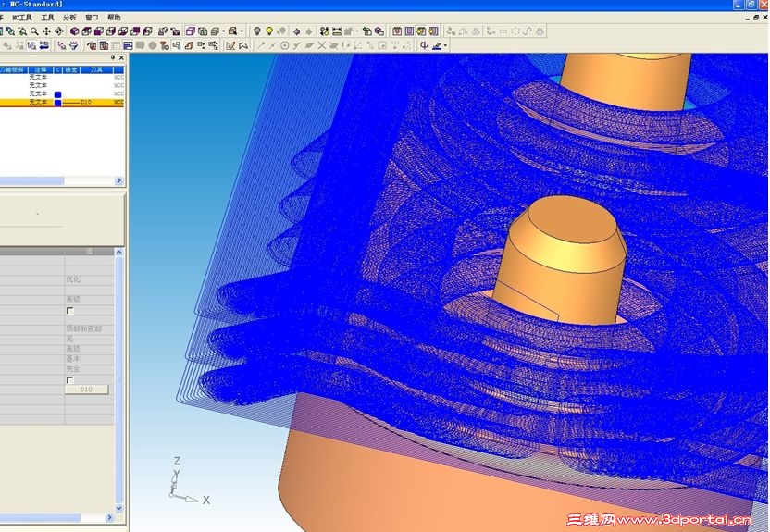Open dropdown next to the pencil plane icon
This screenshot has height=532, width=770.
point(445,45)
